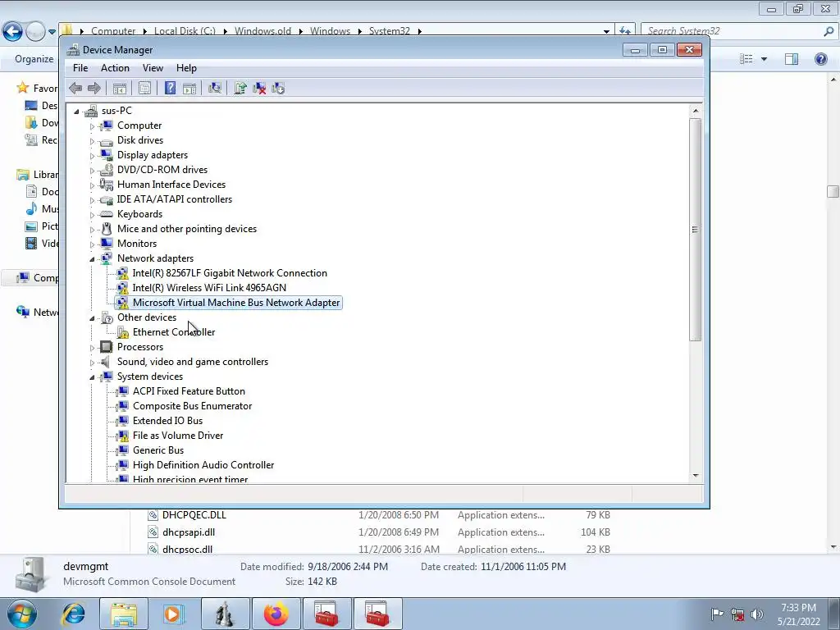Click System32 in the Explorer address bar
The width and height of the screenshot is (840, 630).
(390, 31)
